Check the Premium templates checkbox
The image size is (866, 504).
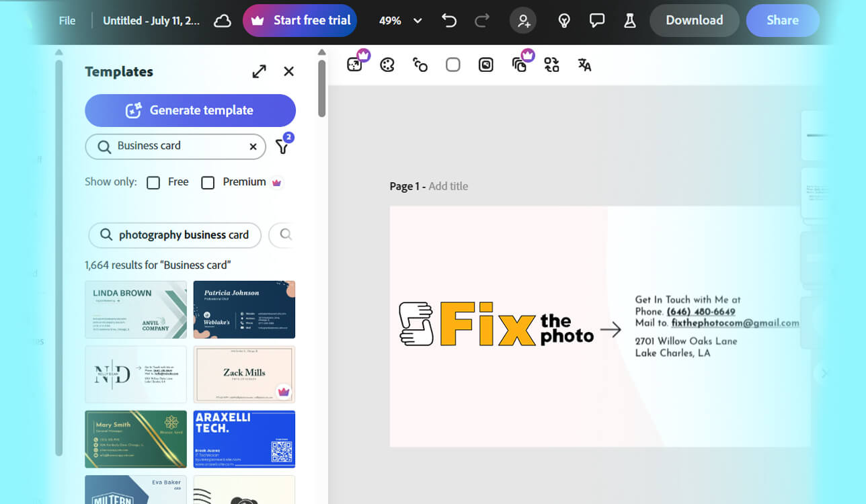click(208, 182)
